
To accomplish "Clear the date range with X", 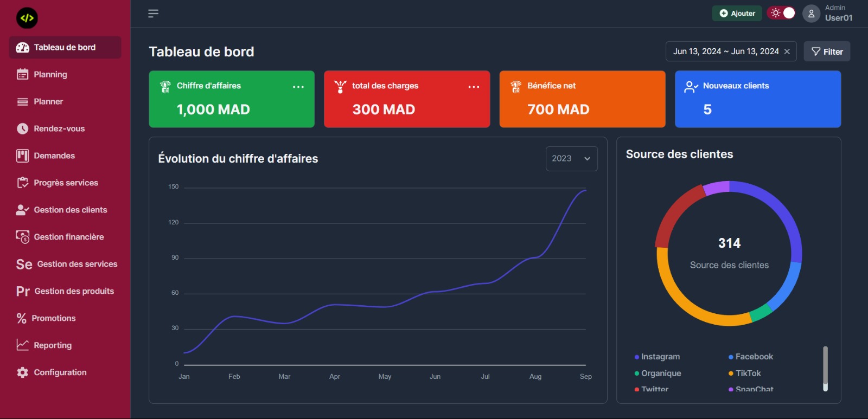I will point(787,51).
